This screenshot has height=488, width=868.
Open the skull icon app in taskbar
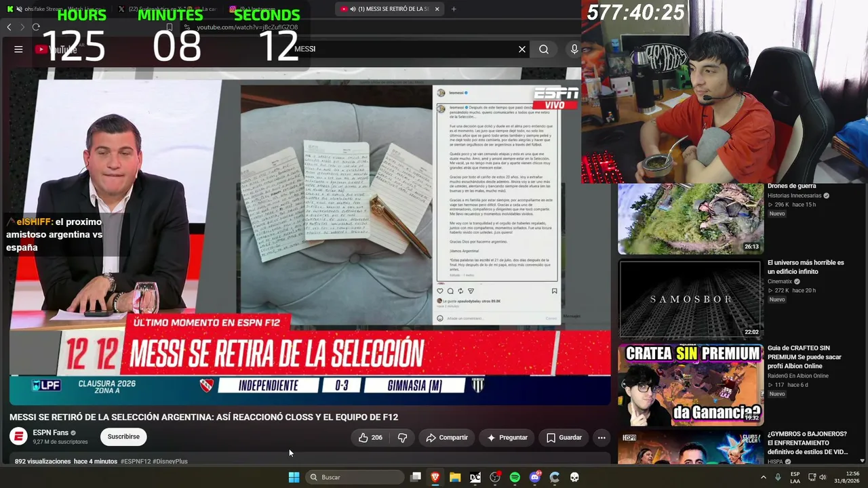click(574, 477)
